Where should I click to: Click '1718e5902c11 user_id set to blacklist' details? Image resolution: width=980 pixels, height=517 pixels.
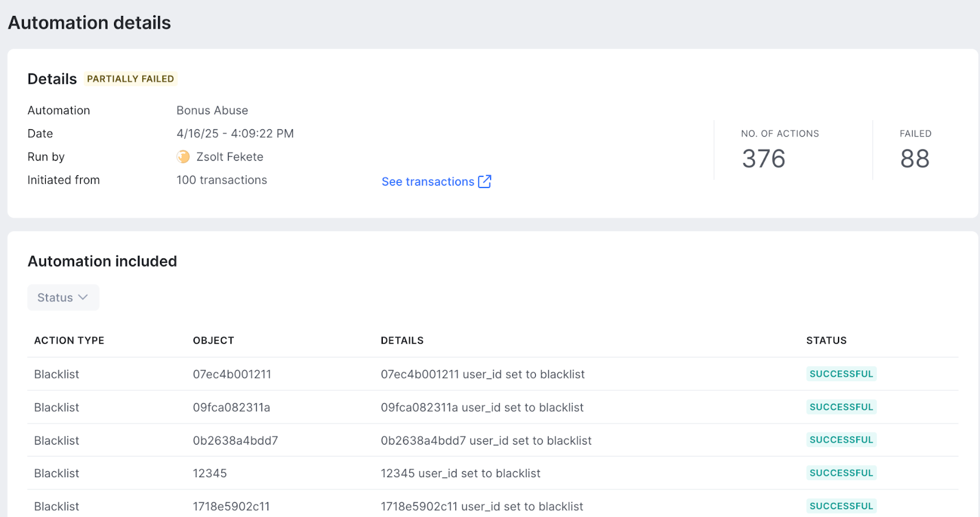click(482, 507)
